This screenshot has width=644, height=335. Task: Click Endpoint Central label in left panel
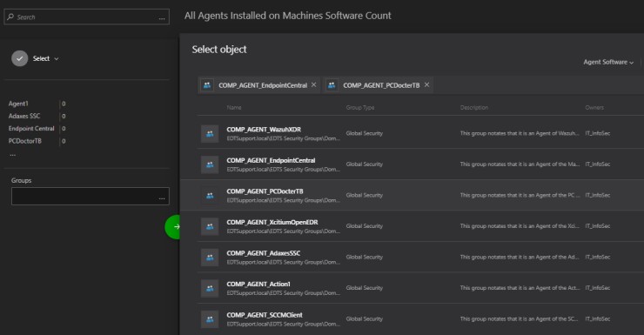[31, 128]
